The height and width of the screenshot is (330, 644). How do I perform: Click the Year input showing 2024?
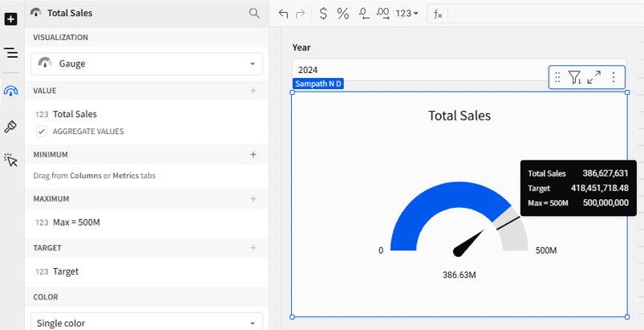417,70
